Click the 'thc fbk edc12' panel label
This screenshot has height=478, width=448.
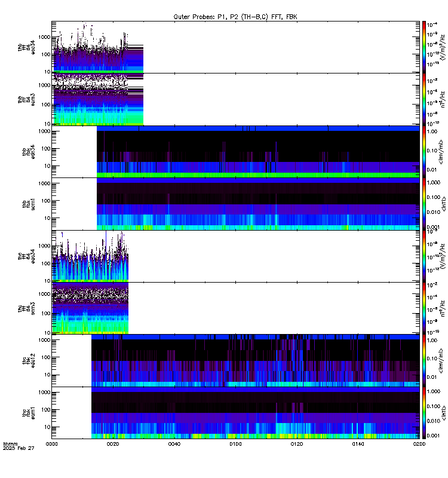tap(29, 361)
